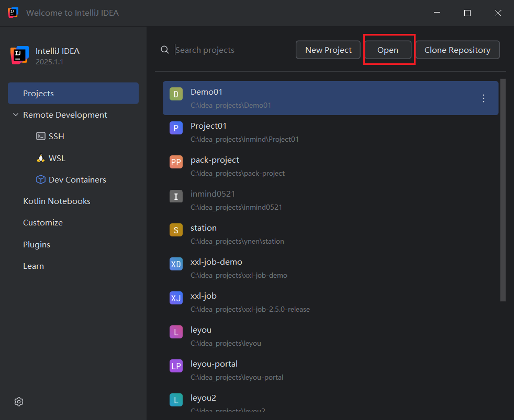
Task: Click path C:\idea_projects\inmind\Project01
Action: coord(244,139)
